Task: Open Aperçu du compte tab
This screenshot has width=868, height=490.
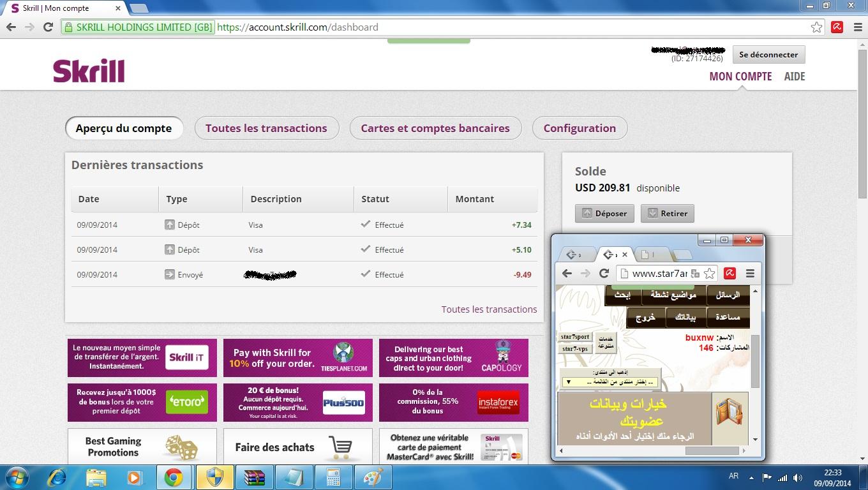Action: coord(124,128)
